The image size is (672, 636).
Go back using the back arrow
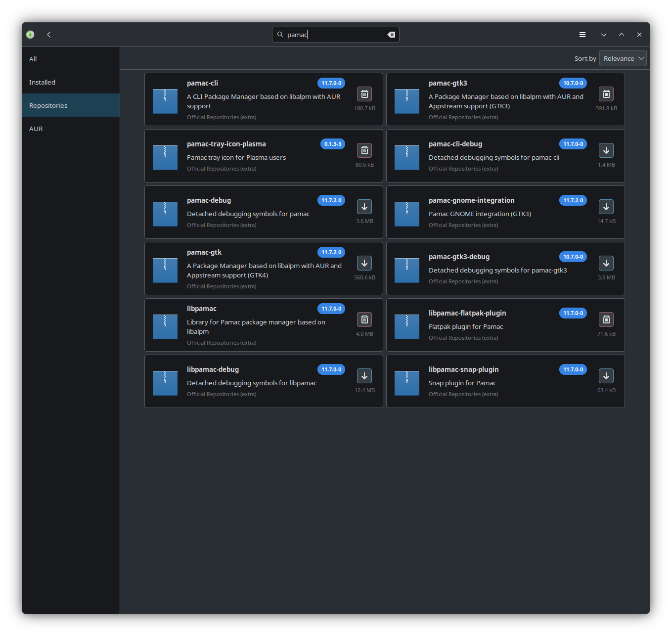tap(49, 35)
